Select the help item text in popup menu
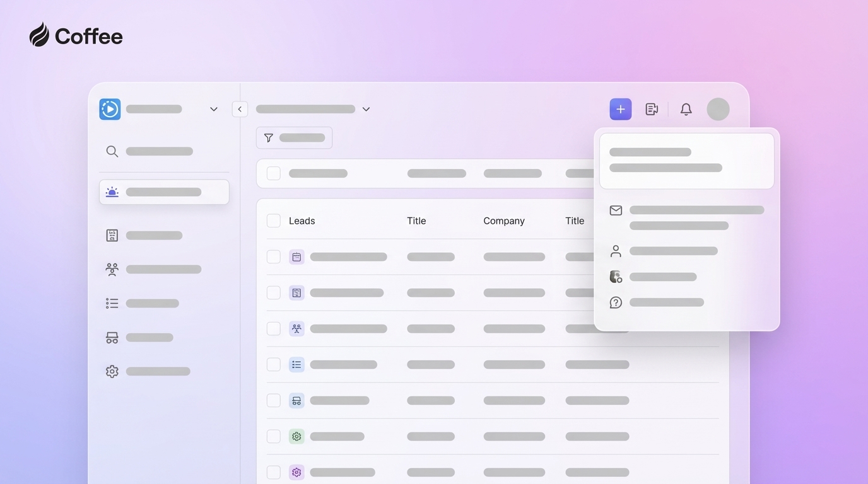The image size is (868, 484). pos(667,302)
